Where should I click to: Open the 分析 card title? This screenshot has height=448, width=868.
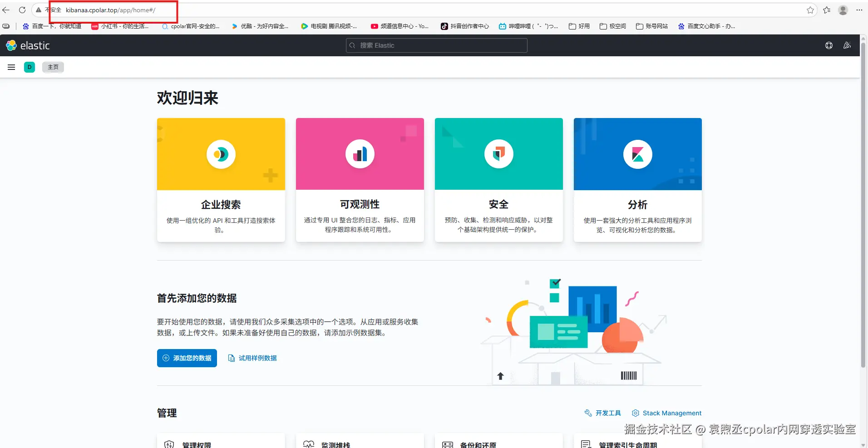point(638,205)
